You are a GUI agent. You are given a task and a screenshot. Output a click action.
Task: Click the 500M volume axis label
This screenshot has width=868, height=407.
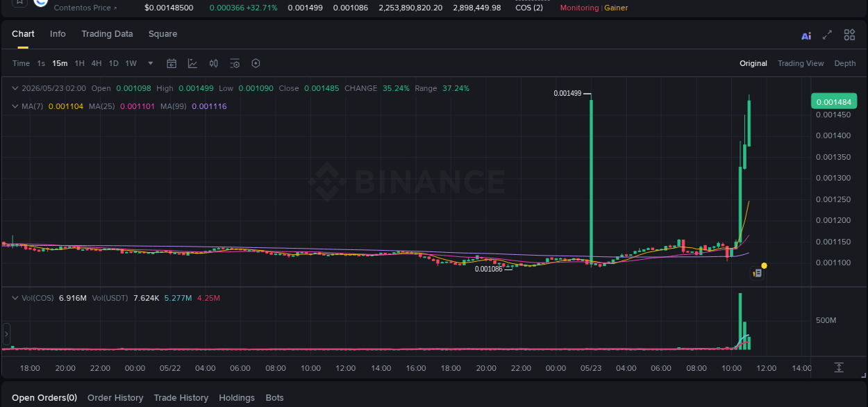(x=826, y=320)
